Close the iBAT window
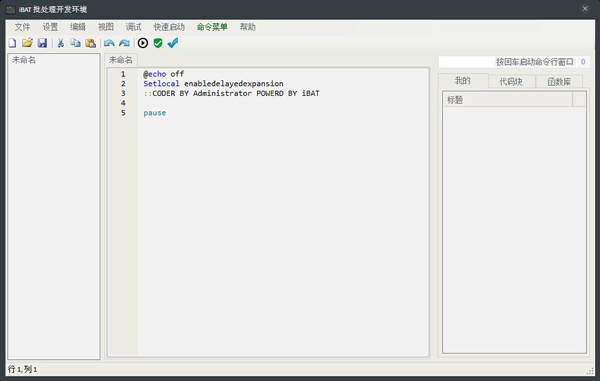Screen dimensions: 600x381 coord(585,8)
